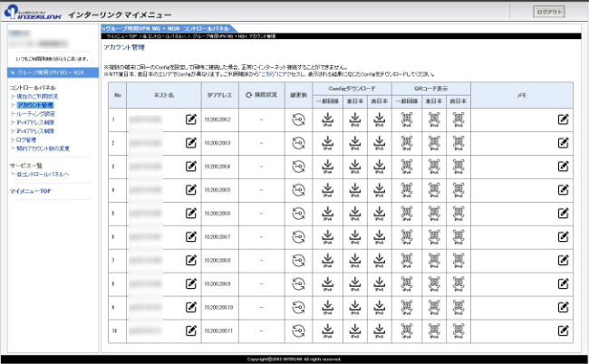Open ルーティング設定 in the sidebar

(x=36, y=114)
